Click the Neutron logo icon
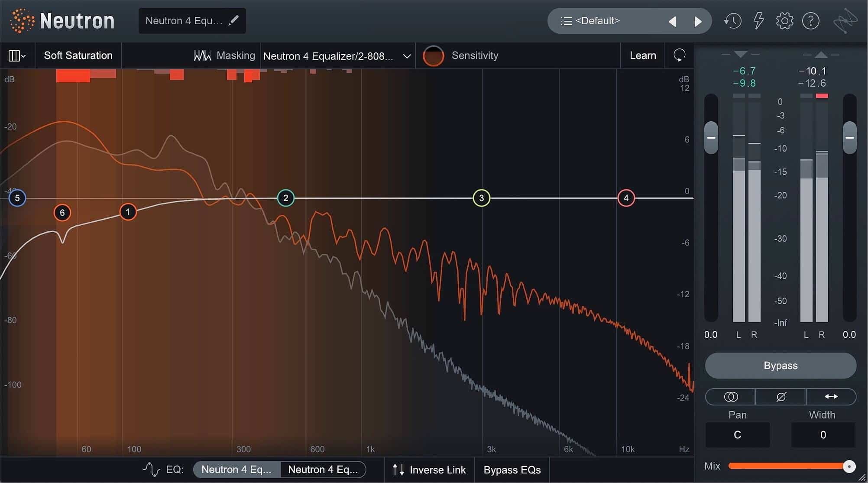This screenshot has width=868, height=483. click(22, 21)
